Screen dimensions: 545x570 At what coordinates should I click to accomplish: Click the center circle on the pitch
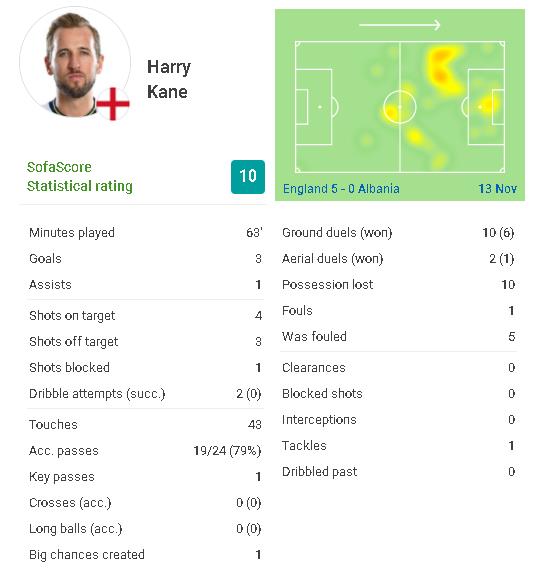coord(400,107)
